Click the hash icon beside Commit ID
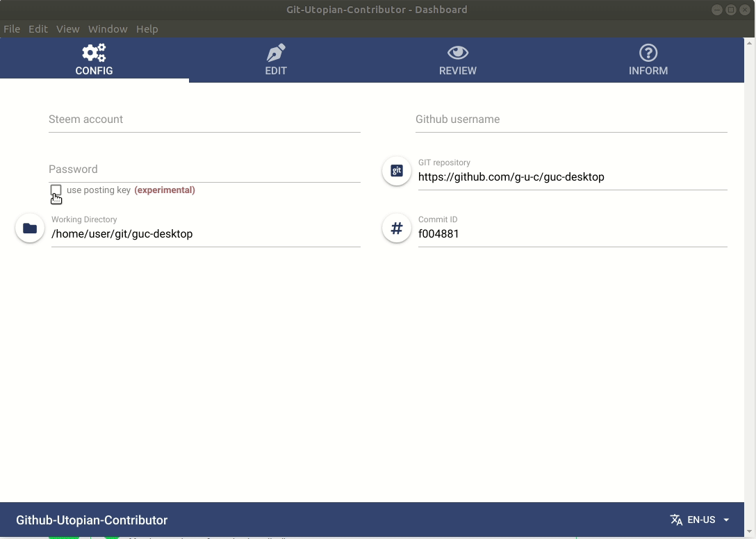 click(x=396, y=228)
